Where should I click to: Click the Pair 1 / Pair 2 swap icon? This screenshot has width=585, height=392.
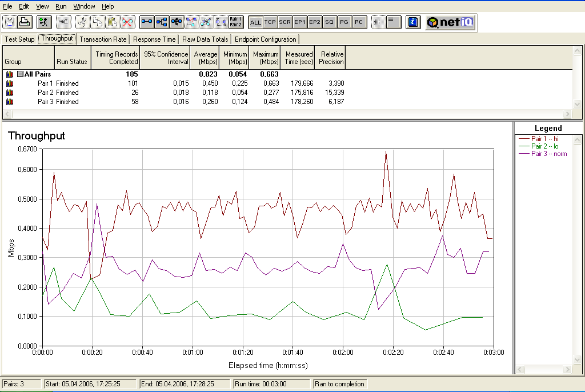(235, 22)
